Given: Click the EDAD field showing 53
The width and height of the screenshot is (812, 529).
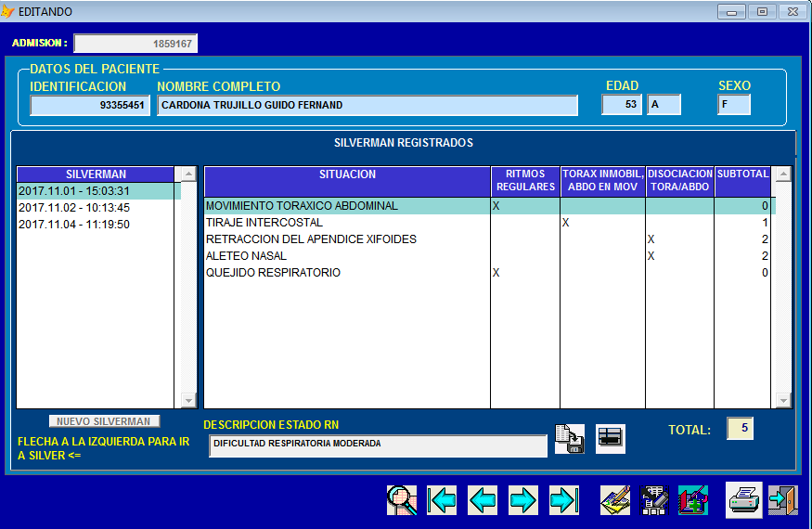Looking at the screenshot, I should coord(622,105).
